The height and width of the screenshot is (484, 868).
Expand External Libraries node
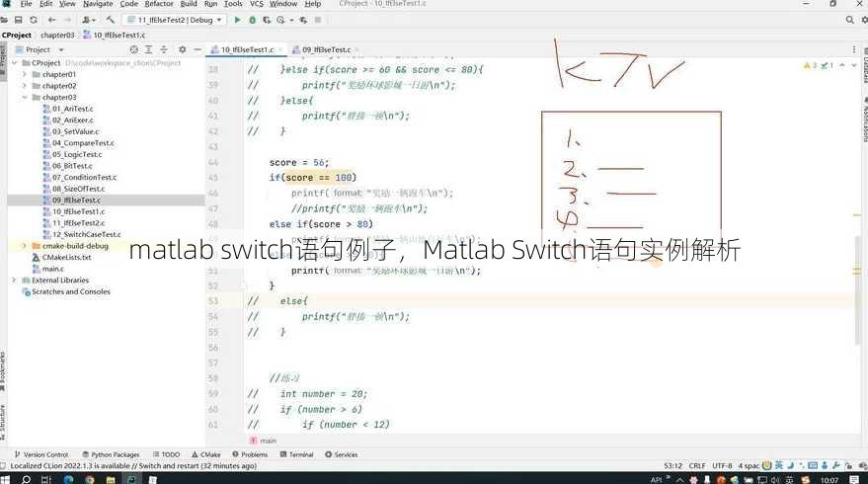(15, 281)
